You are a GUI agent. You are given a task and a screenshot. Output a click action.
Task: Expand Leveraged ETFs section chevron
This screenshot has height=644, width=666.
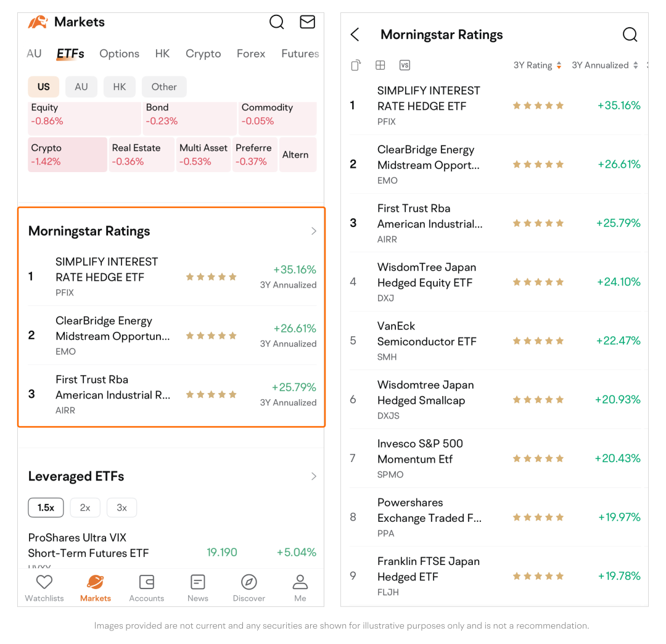click(x=313, y=476)
